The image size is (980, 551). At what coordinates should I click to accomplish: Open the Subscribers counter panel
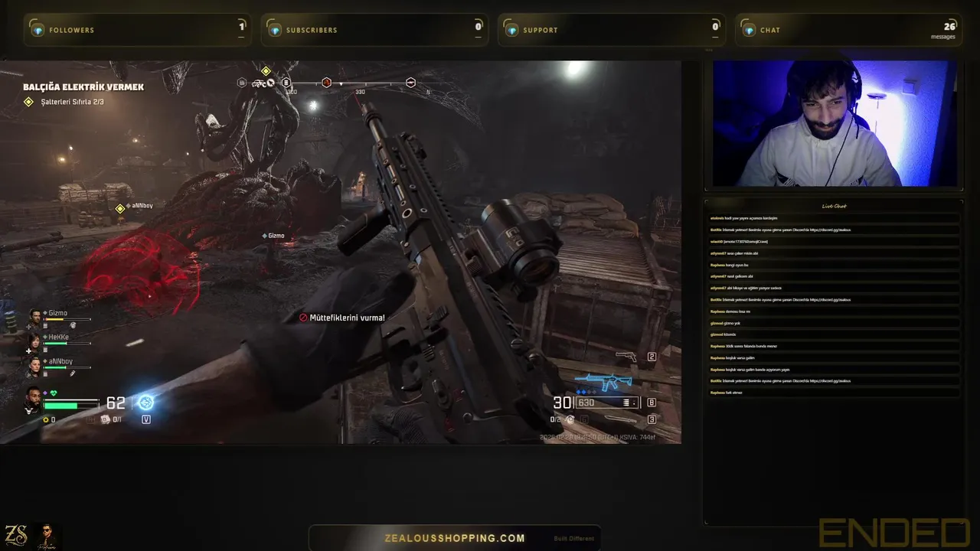[x=374, y=30]
